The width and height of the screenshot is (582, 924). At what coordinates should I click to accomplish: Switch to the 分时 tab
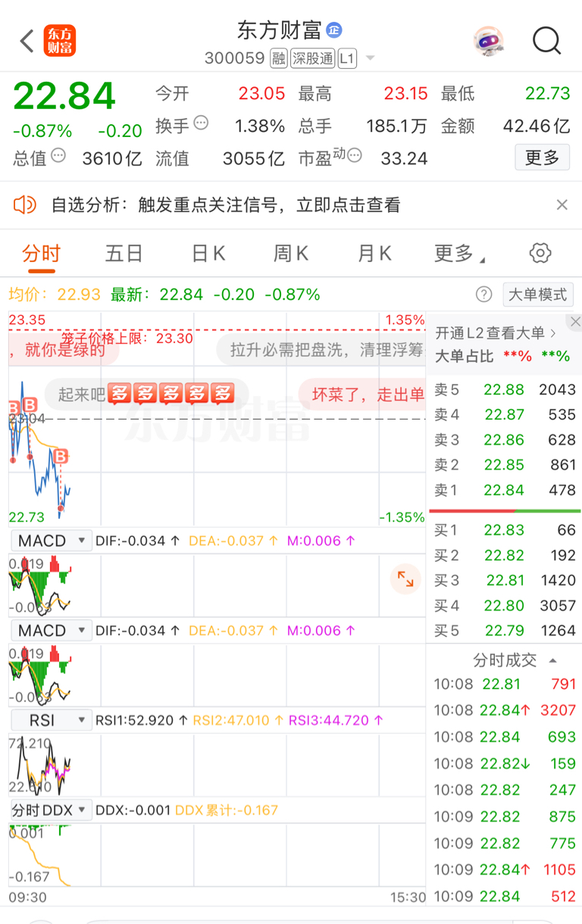coord(41,253)
